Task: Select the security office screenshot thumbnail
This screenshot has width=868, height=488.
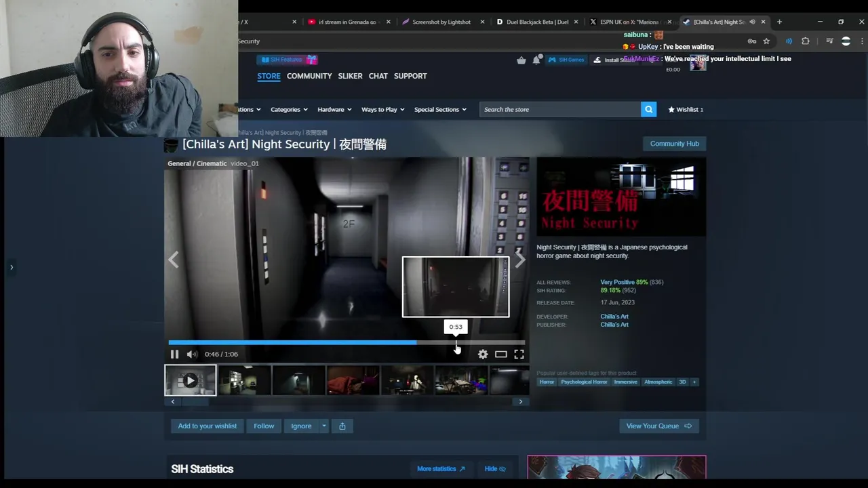Action: coord(244,380)
